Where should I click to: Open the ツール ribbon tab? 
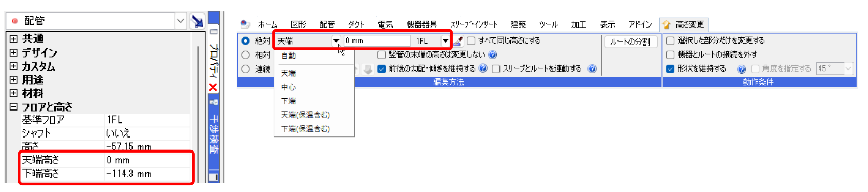(548, 24)
